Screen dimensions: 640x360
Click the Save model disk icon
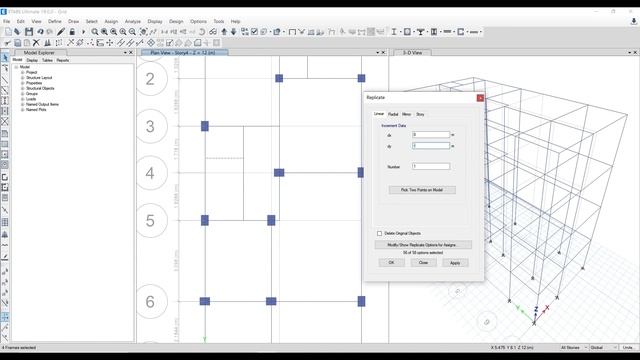[x=29, y=32]
